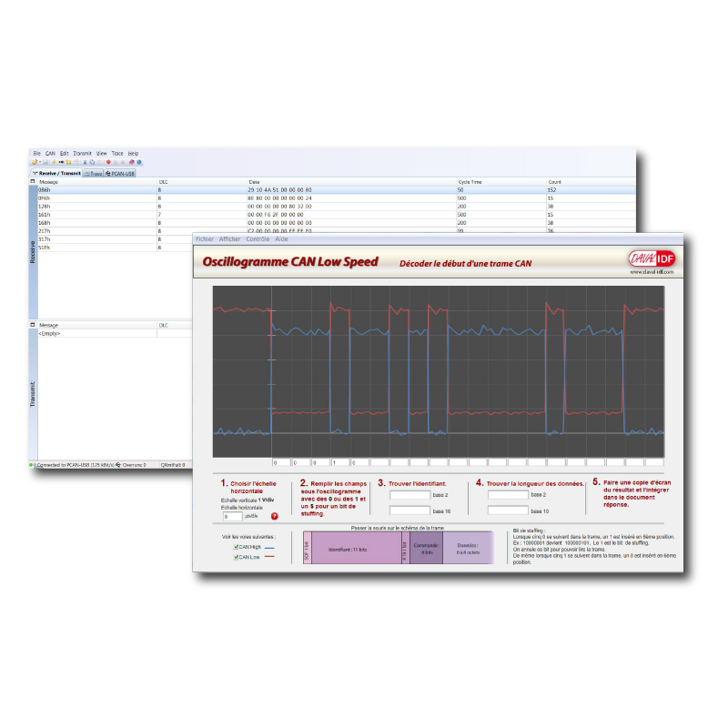The image size is (728, 728).
Task: Click the Daval IDF logo
Action: pos(652,258)
